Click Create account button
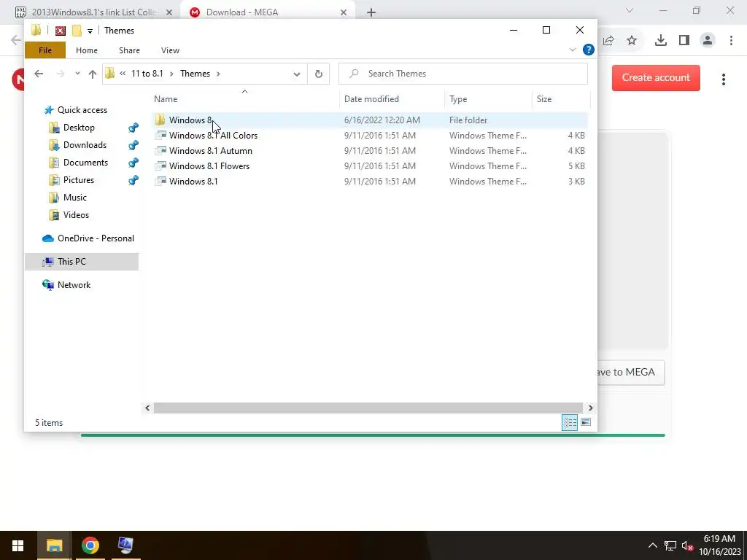The image size is (747, 560). [x=656, y=77]
